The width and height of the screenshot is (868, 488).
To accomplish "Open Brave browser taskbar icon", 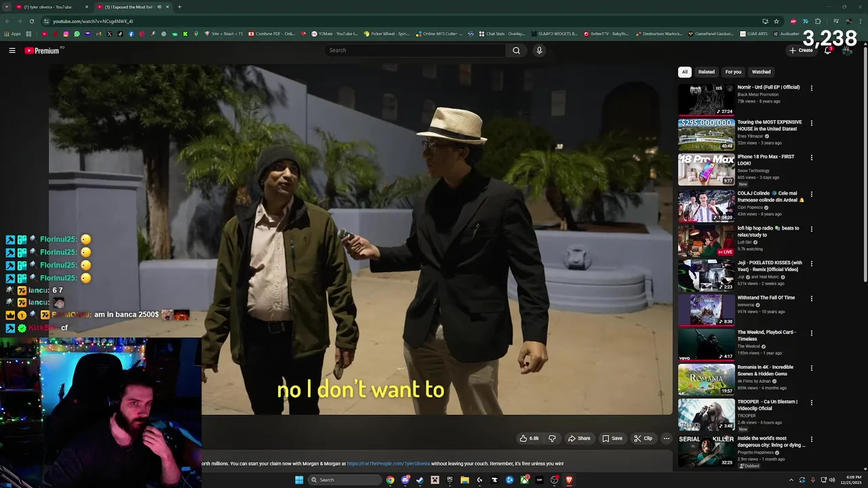I will click(x=569, y=480).
